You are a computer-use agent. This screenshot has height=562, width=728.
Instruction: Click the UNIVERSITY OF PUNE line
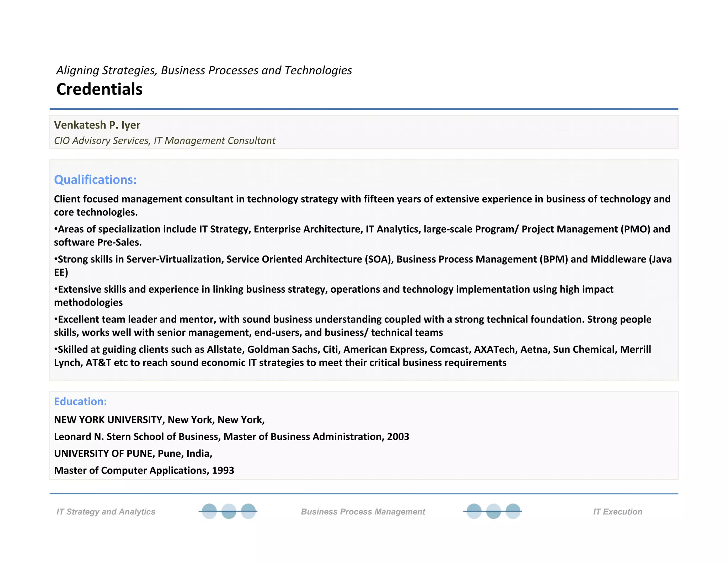[133, 454]
